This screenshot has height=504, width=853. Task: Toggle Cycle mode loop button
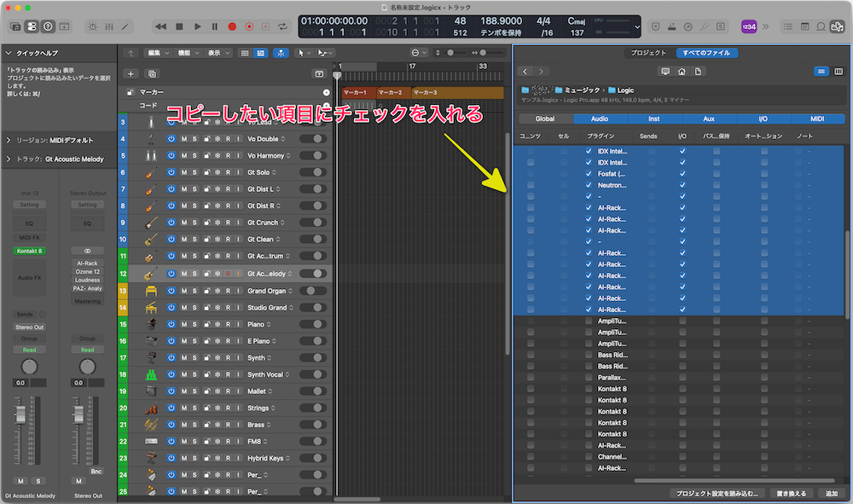pos(282,26)
